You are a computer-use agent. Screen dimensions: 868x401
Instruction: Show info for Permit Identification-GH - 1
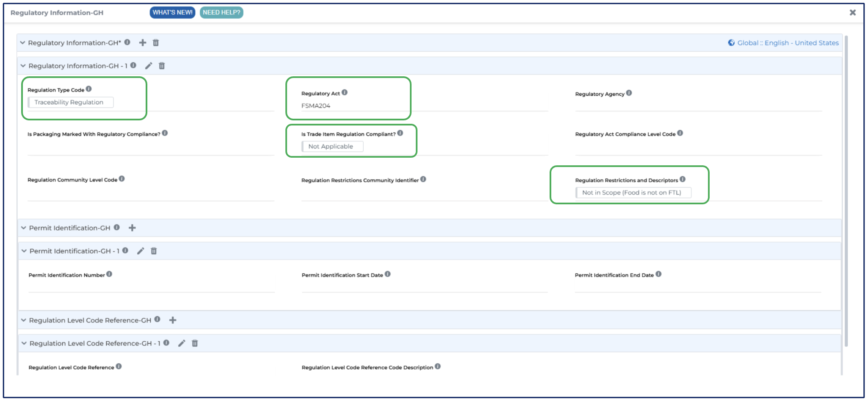click(x=125, y=251)
